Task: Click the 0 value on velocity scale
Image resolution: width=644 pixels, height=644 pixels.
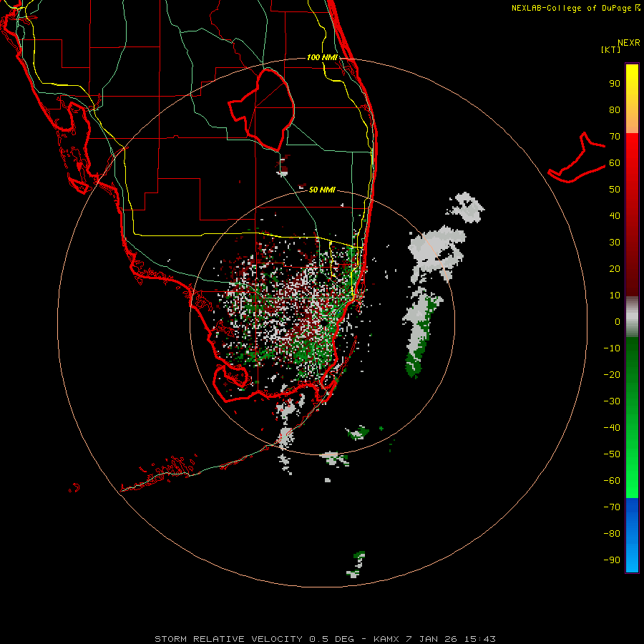Action: point(618,322)
